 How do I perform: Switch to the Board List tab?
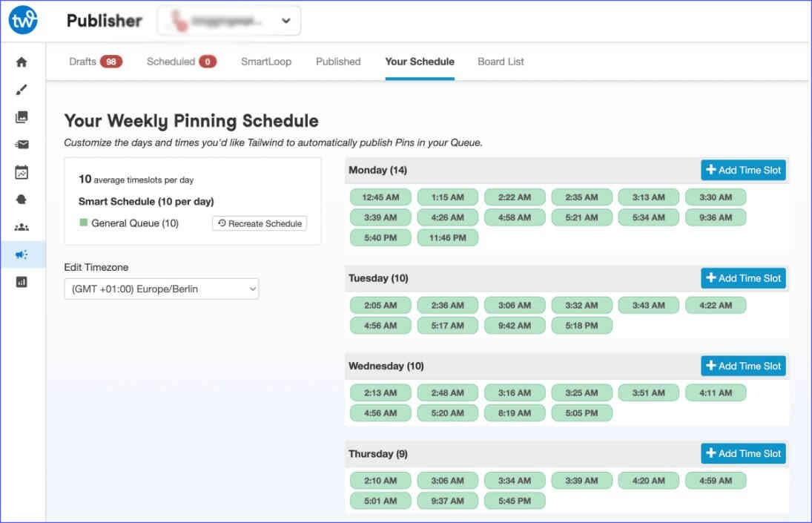[x=501, y=62]
